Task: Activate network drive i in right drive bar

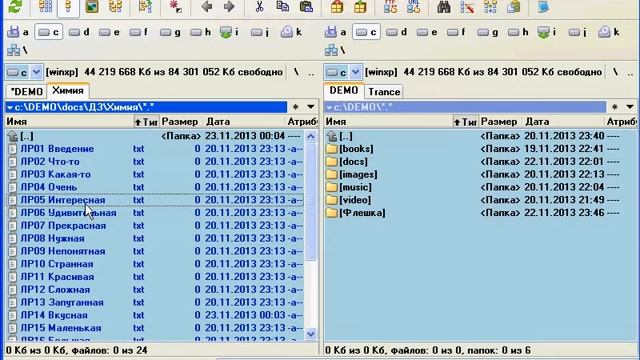Action: point(546,32)
